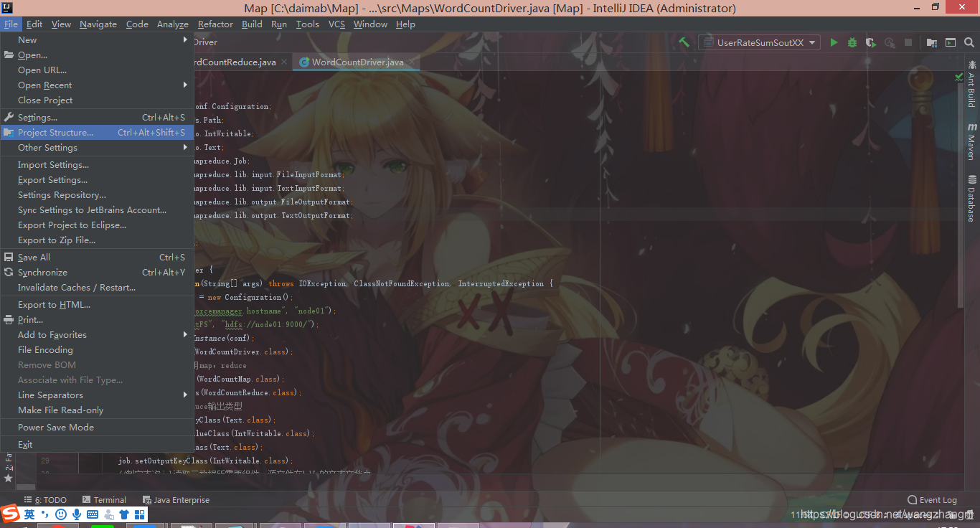Open the Database side panel
This screenshot has width=980, height=528.
pos(971,199)
